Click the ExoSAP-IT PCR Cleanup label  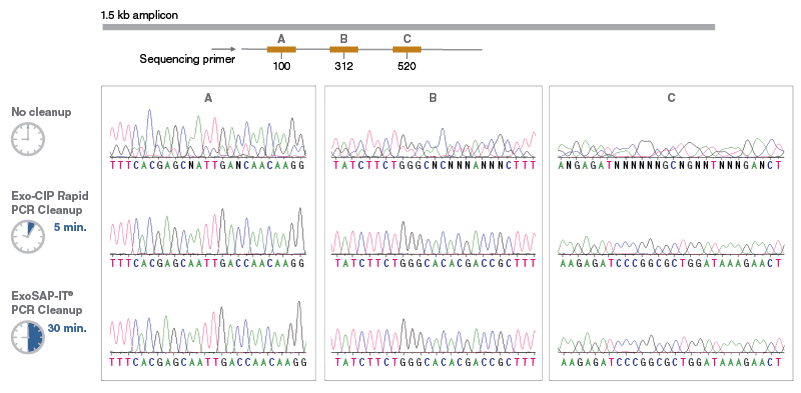click(x=46, y=303)
